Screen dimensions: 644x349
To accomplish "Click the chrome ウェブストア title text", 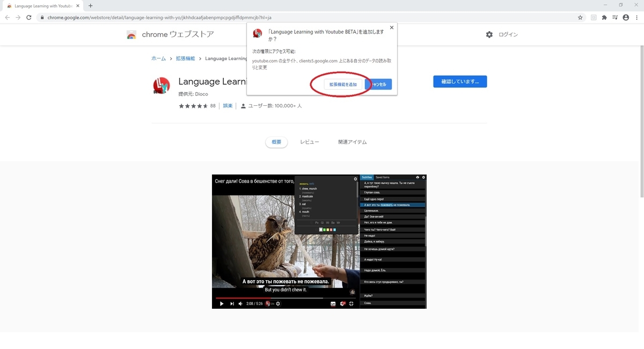I will click(178, 34).
